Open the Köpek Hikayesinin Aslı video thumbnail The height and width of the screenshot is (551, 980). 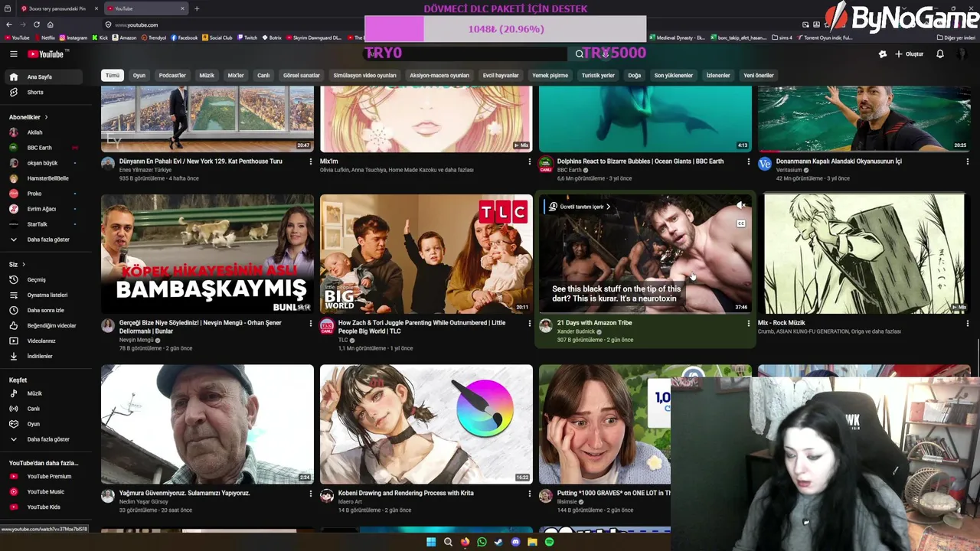207,254
